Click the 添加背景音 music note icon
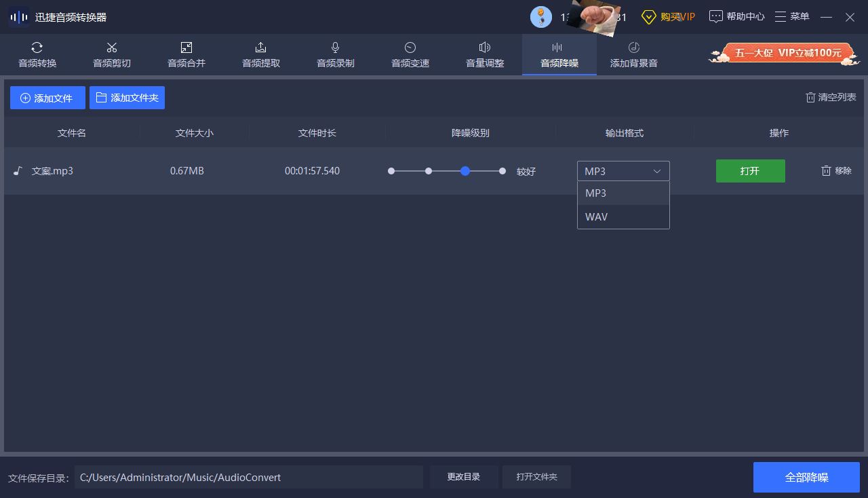The image size is (868, 498). pyautogui.click(x=634, y=47)
